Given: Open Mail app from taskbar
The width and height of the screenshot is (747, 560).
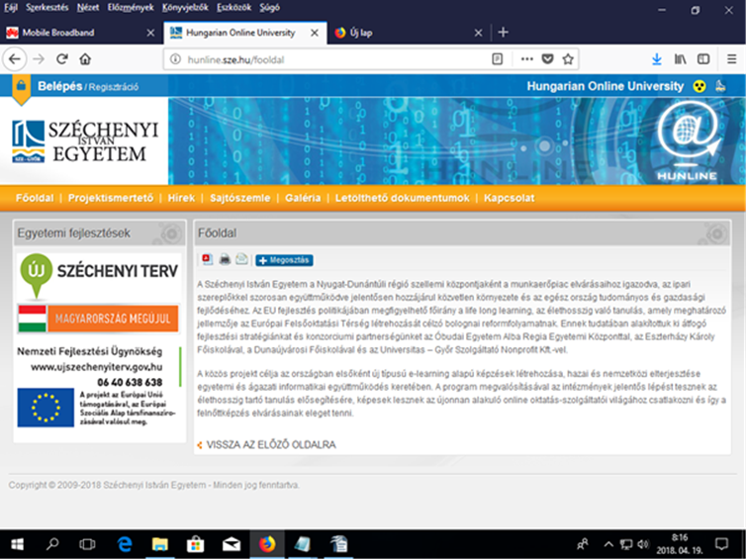Looking at the screenshot, I should [232, 544].
